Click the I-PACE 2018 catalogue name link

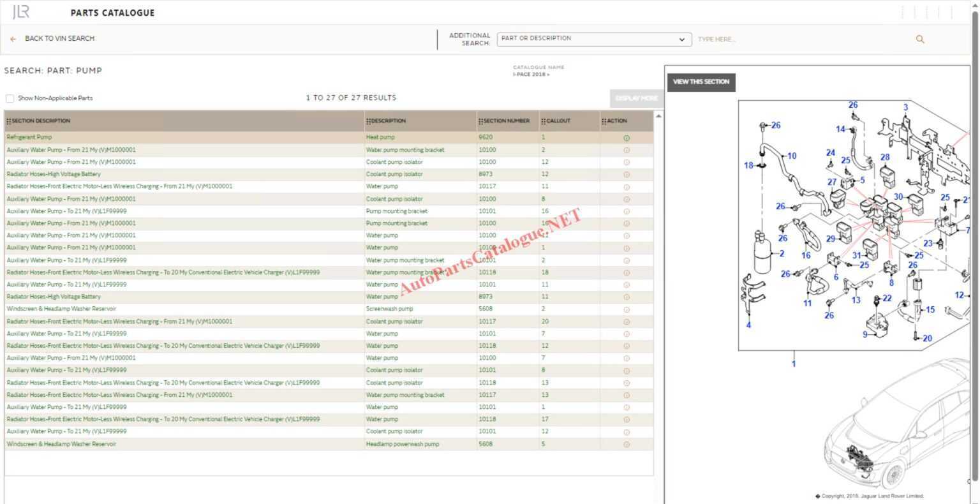tap(530, 75)
